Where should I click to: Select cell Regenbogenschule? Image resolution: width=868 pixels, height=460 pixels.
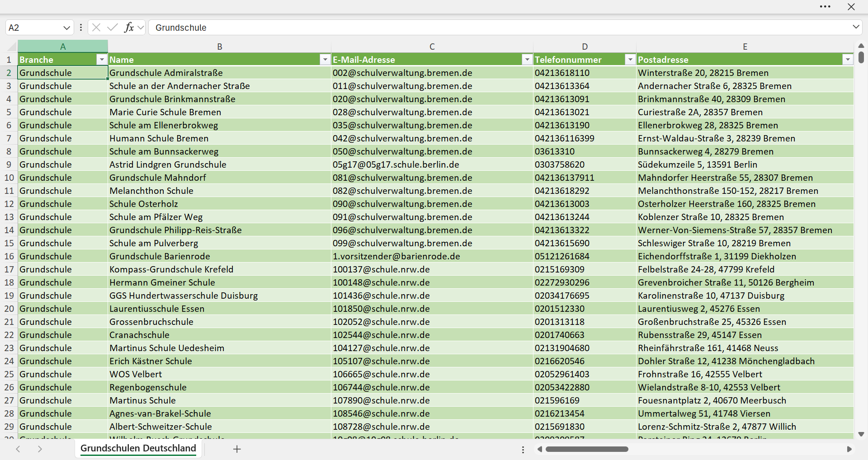pos(220,387)
